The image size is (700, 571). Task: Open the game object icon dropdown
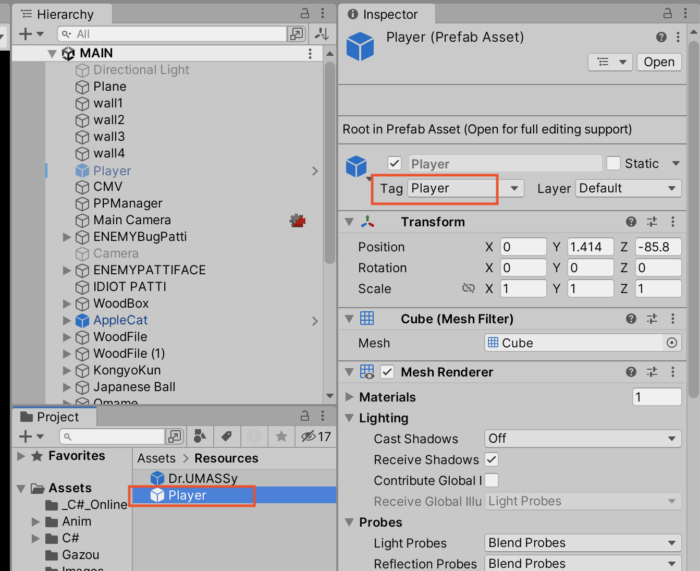point(359,167)
